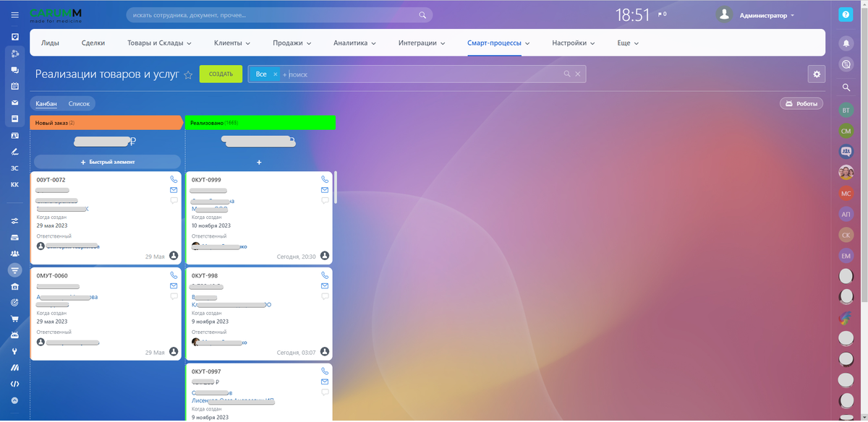Expand the Аналитика menu
Image resolution: width=868 pixels, height=422 pixels.
(355, 43)
